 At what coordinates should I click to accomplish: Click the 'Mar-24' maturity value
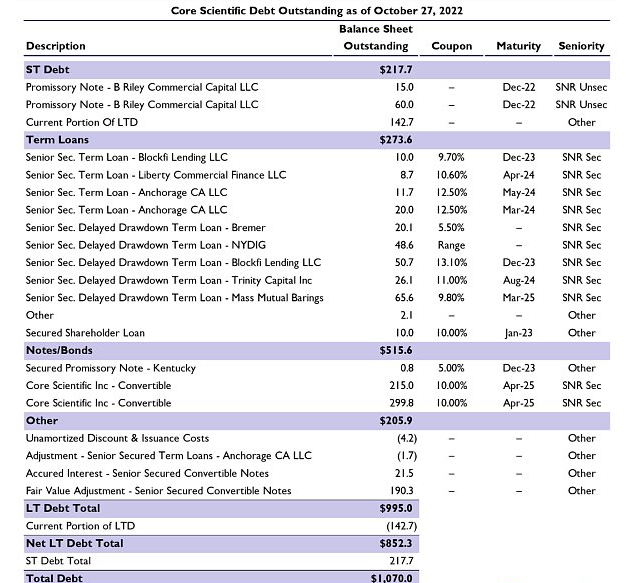tap(519, 210)
